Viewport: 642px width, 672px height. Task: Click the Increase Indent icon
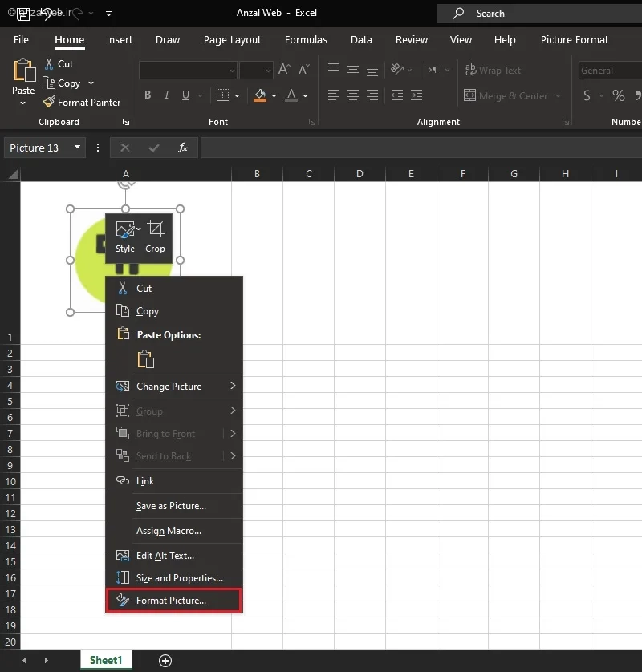(416, 95)
